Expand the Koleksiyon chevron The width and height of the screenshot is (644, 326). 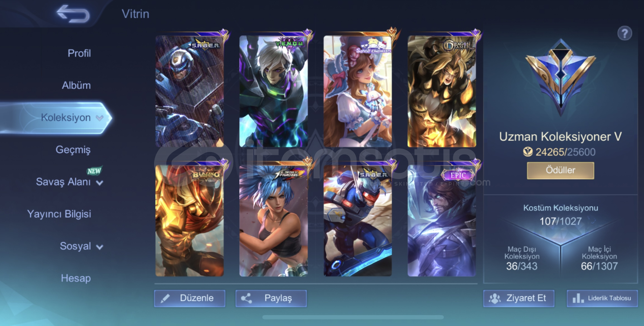click(x=100, y=118)
